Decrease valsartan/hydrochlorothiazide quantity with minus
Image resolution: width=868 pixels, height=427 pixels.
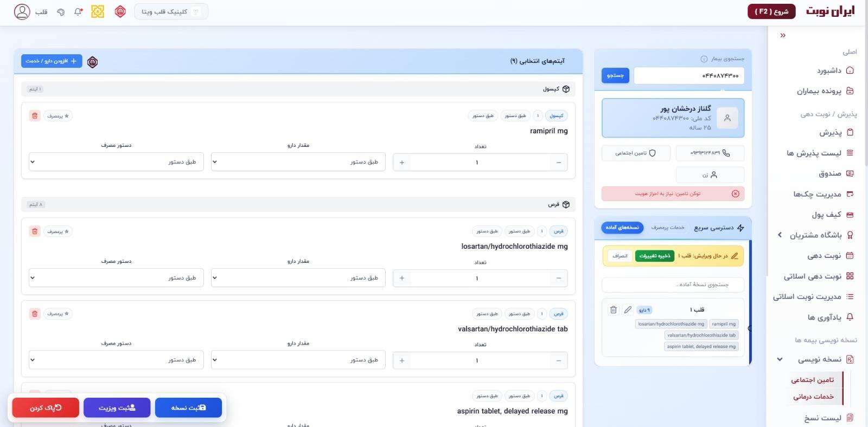click(559, 361)
